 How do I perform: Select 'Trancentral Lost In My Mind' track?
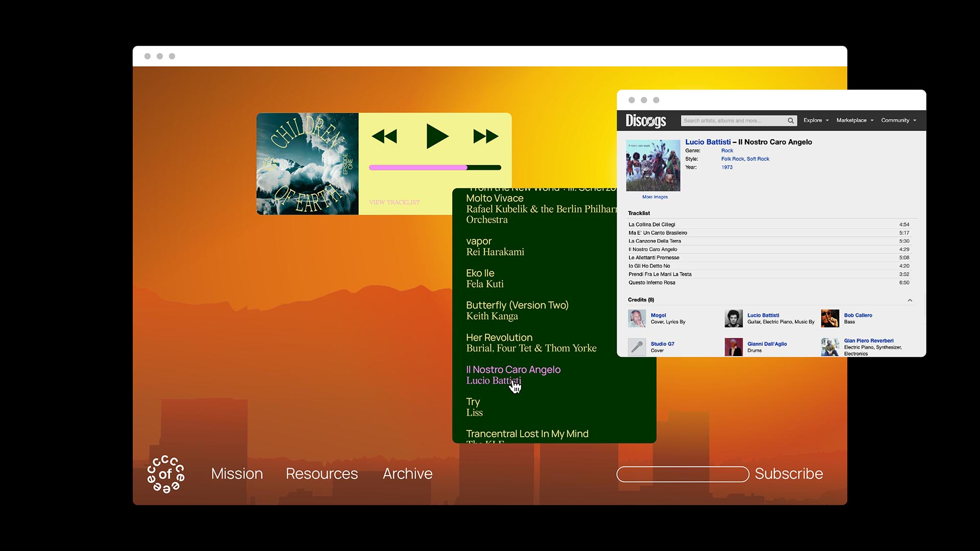[527, 434]
